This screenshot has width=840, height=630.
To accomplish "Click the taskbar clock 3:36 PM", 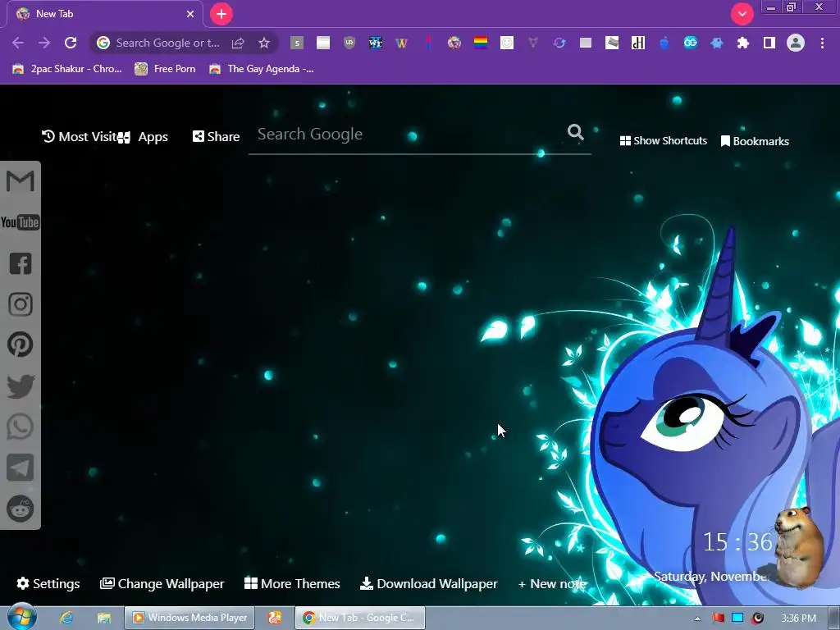I will point(799,619).
